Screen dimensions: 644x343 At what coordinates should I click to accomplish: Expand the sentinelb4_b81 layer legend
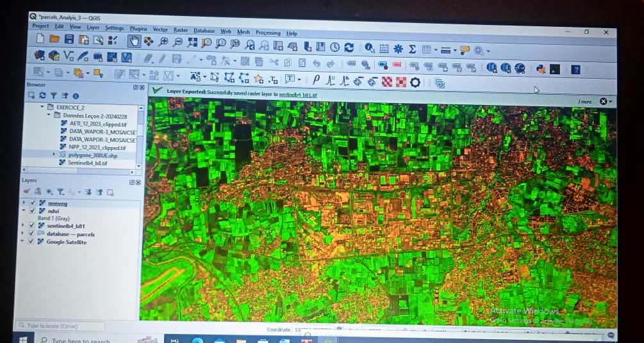tap(23, 225)
